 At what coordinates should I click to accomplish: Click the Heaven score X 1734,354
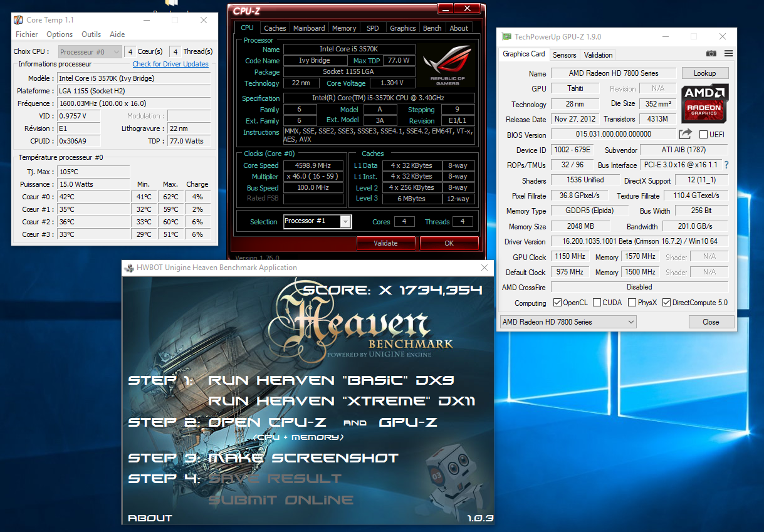[x=393, y=290]
